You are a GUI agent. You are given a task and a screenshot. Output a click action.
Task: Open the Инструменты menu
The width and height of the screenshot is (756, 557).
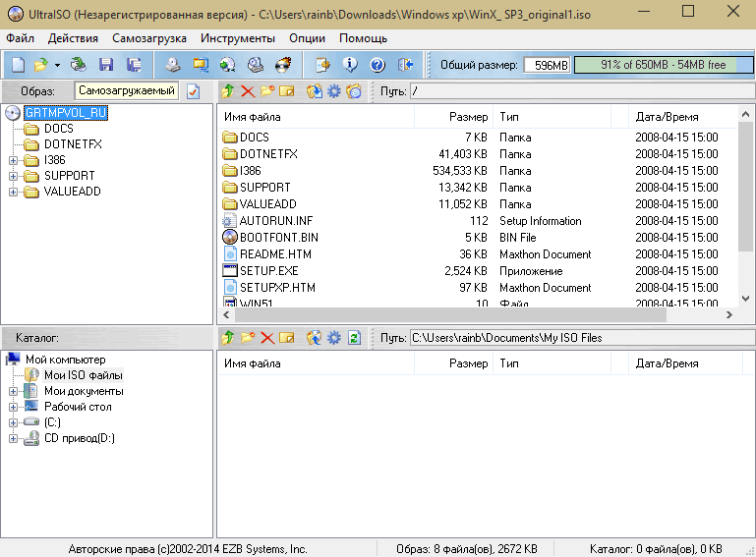238,38
